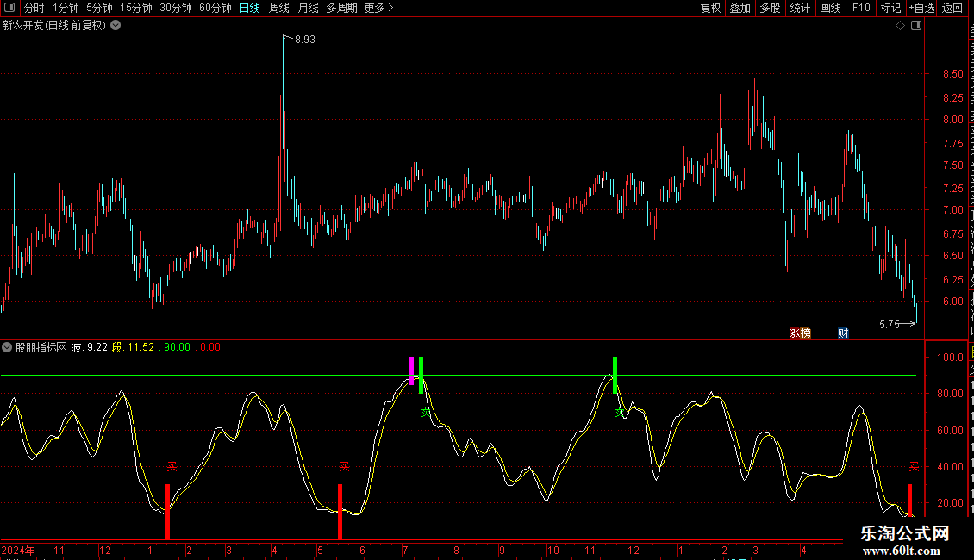Click the green 卖 signal bar in July
The height and width of the screenshot is (560, 974).
click(x=421, y=375)
